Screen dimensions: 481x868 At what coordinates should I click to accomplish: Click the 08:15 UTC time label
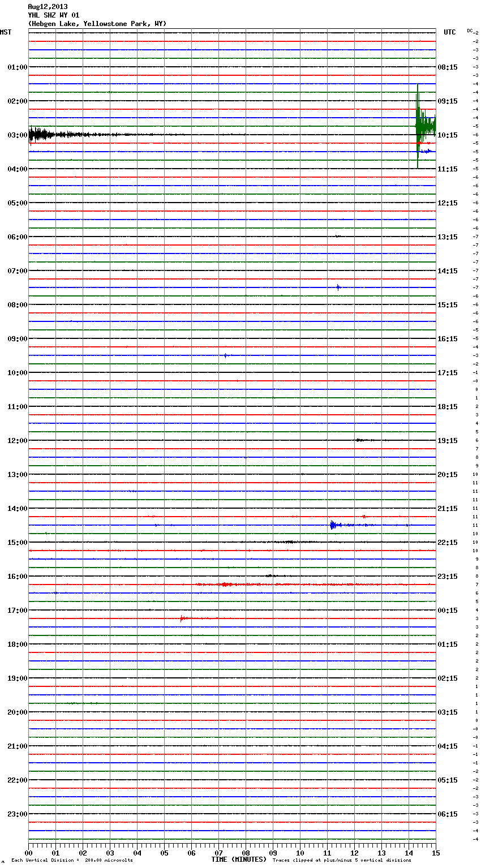point(448,67)
